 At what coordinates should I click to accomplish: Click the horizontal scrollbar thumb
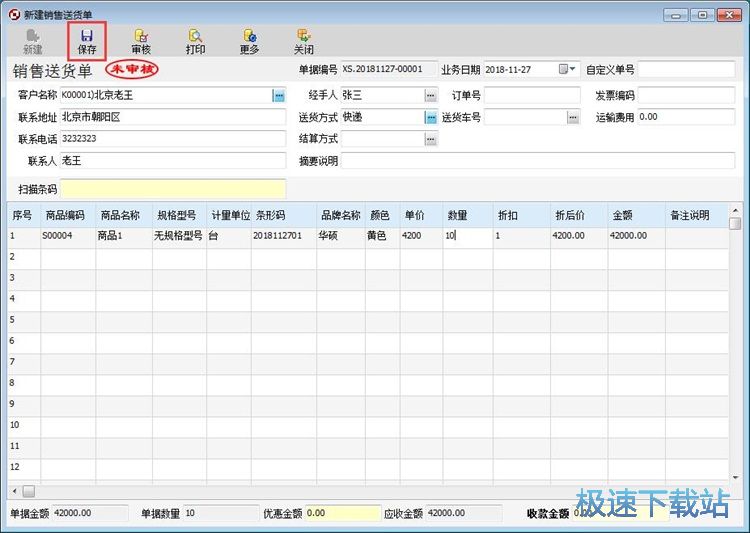[x=29, y=491]
